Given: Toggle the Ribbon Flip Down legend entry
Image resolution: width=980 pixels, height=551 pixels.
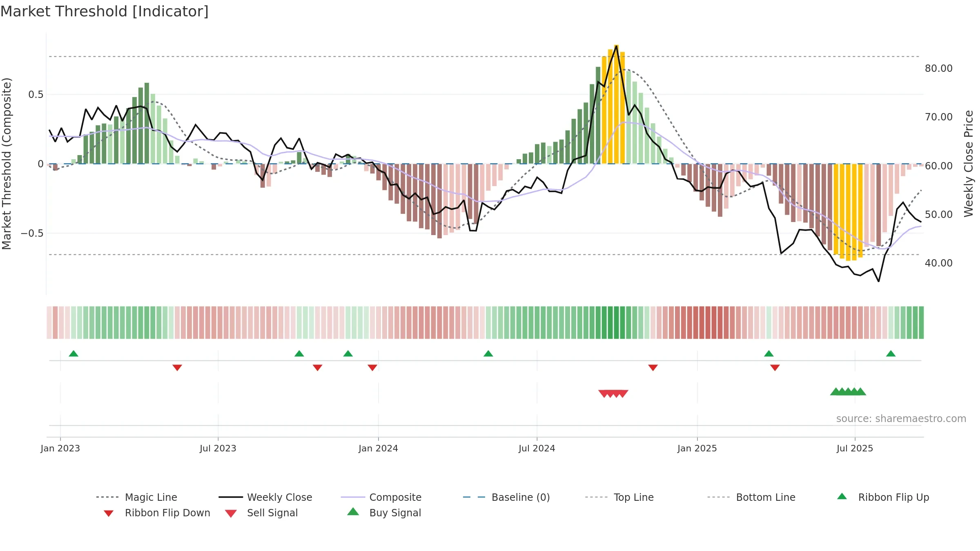Looking at the screenshot, I should [156, 513].
